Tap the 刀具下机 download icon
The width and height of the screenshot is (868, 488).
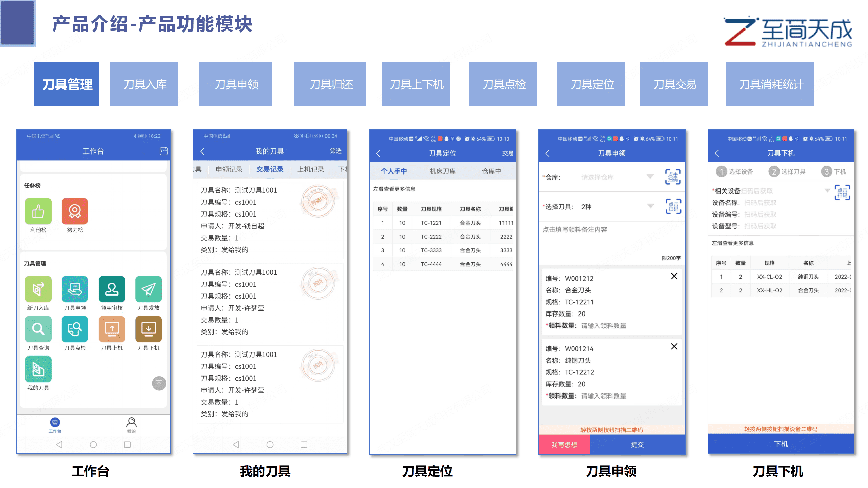coord(148,329)
